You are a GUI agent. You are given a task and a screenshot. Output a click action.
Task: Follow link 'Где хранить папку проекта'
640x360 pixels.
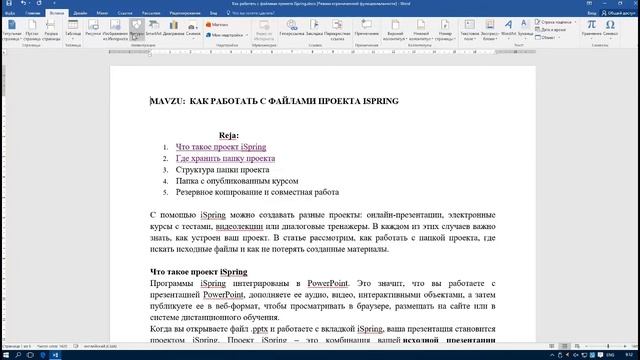click(x=225, y=158)
